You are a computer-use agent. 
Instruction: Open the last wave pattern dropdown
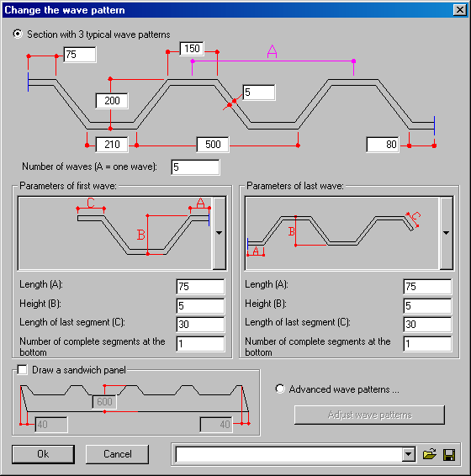446,233
